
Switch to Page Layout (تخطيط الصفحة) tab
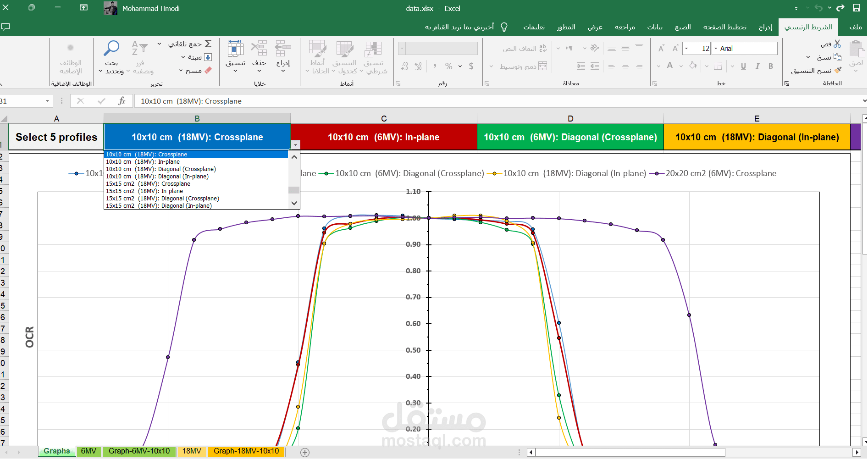pos(724,27)
